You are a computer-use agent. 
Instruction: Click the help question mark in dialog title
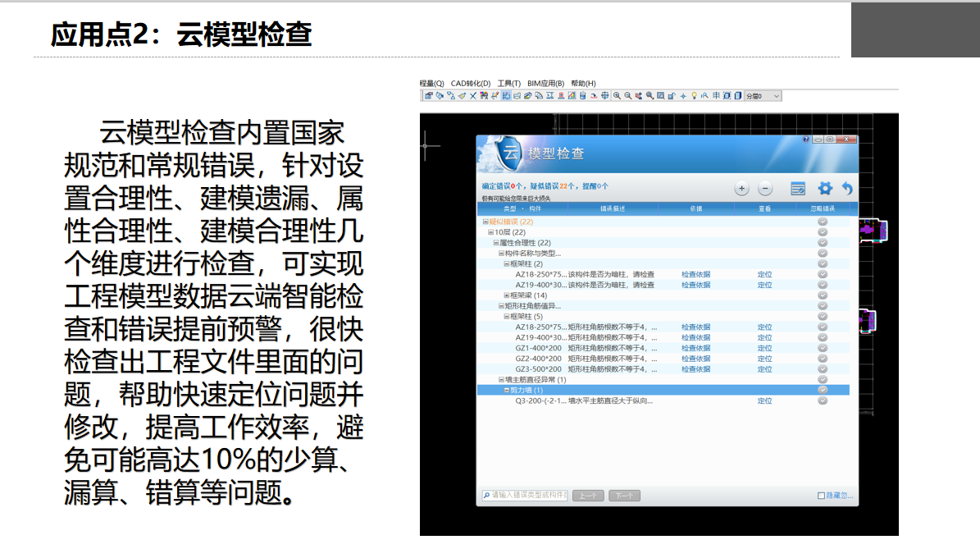[806, 139]
